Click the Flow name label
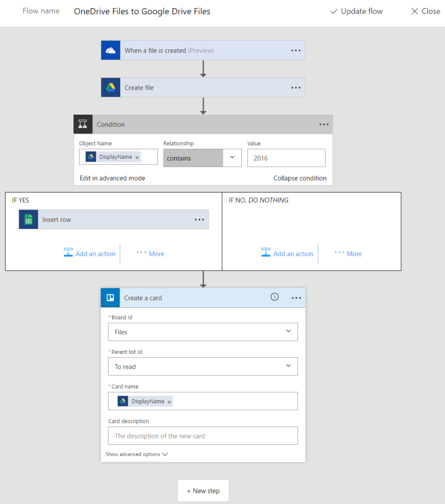 pos(41,11)
